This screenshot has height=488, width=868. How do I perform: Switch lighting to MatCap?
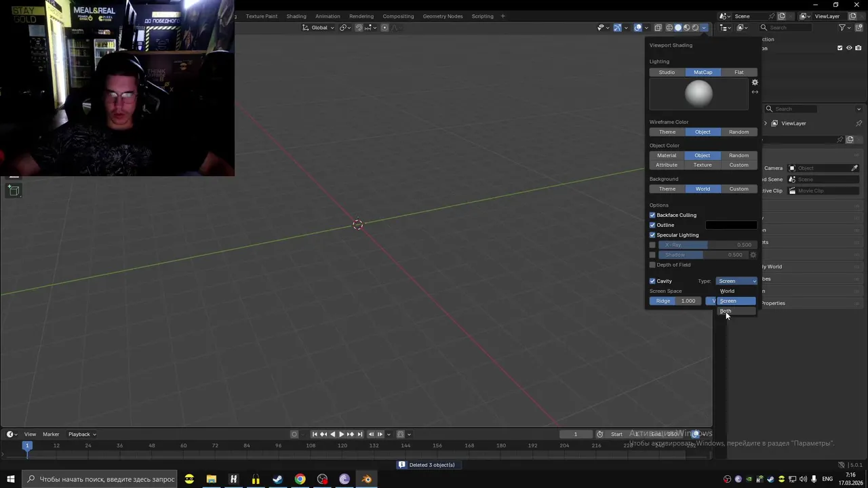tap(703, 73)
